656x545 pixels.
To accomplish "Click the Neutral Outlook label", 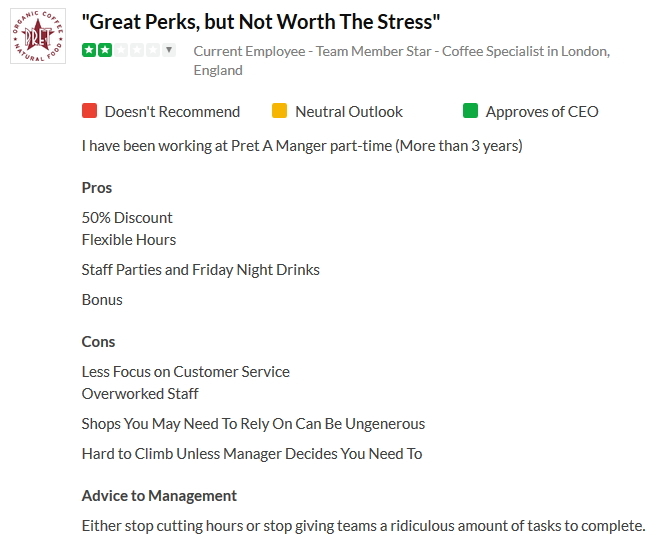I will (349, 112).
